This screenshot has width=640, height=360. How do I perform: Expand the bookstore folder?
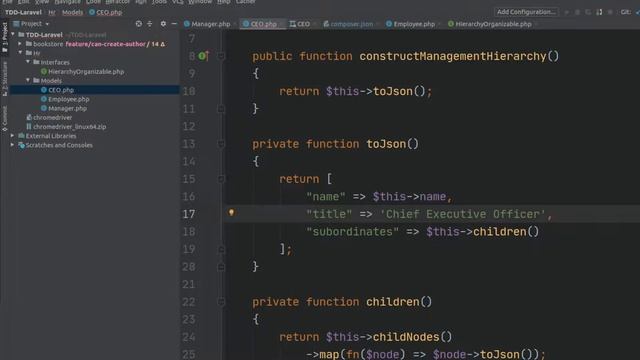point(20,44)
